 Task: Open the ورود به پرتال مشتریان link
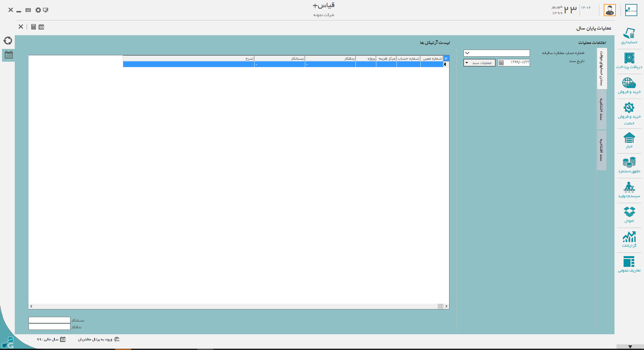coord(95,339)
